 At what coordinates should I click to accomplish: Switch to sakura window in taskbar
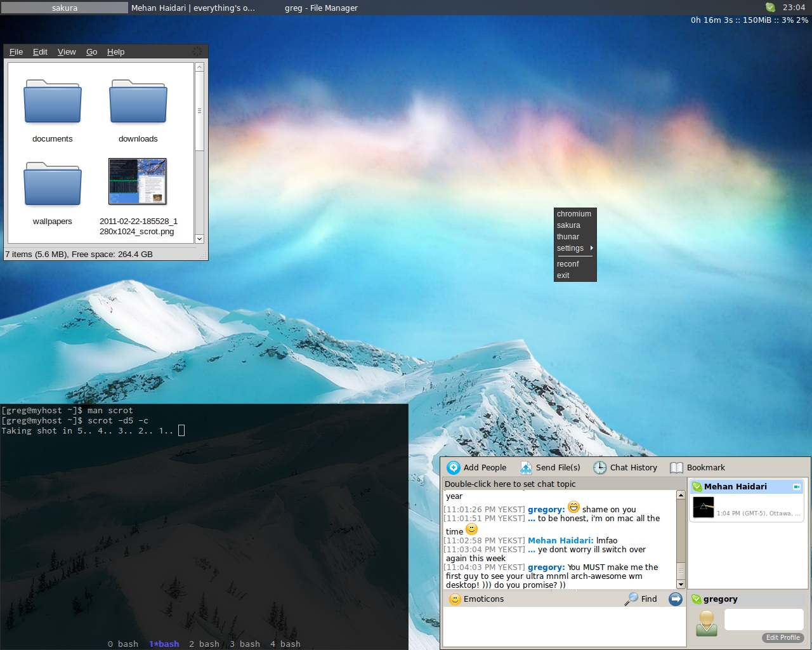tap(65, 8)
